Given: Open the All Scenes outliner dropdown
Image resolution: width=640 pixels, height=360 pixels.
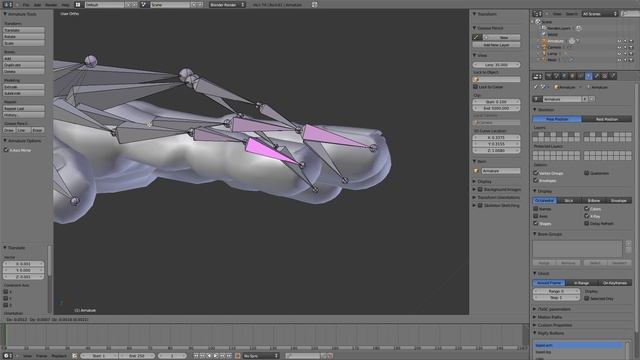Looking at the screenshot, I should (599, 14).
